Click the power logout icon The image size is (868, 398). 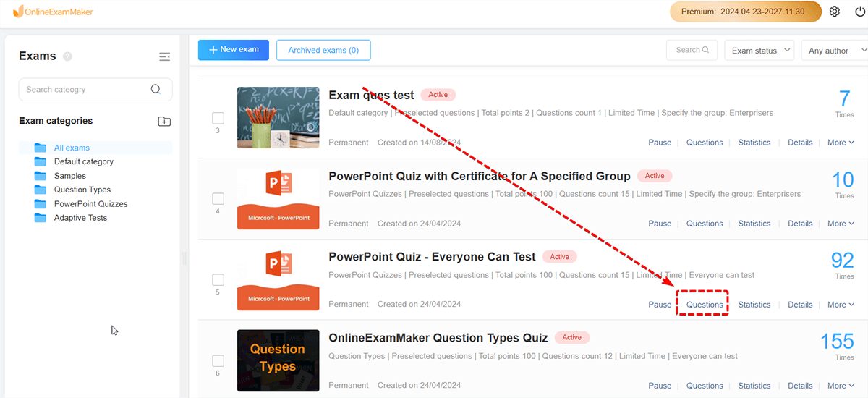(859, 12)
